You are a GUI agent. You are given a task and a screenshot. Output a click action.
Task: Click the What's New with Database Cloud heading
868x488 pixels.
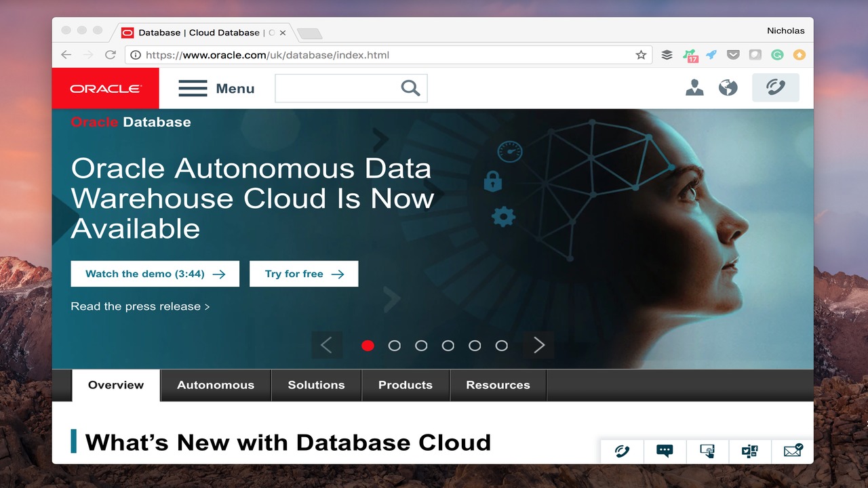[288, 442]
